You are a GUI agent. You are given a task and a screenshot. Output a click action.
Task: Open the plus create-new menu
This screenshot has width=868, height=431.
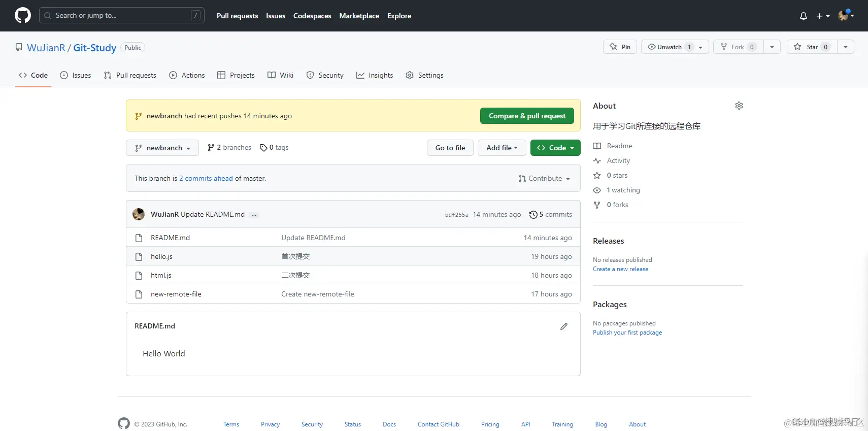tap(823, 16)
